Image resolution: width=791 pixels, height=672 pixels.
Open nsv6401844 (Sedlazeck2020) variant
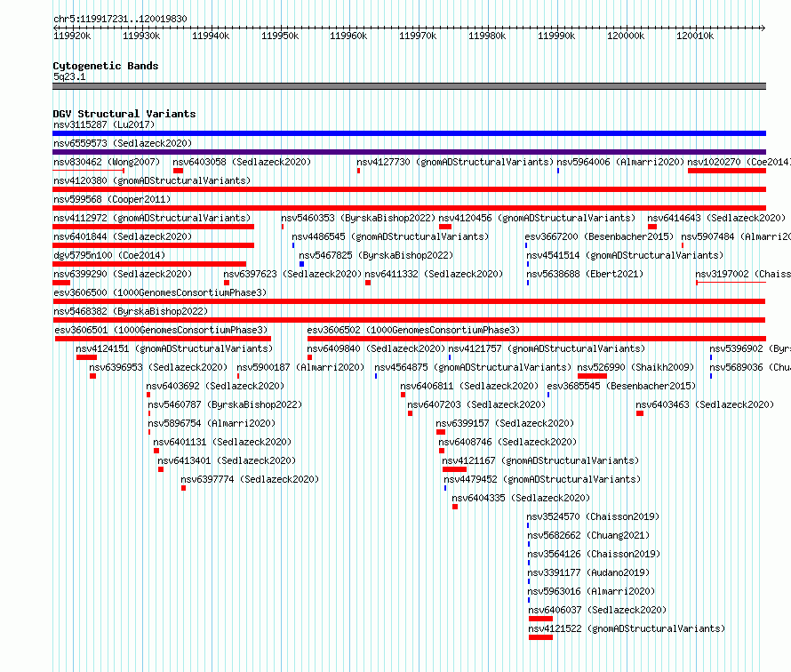point(123,236)
